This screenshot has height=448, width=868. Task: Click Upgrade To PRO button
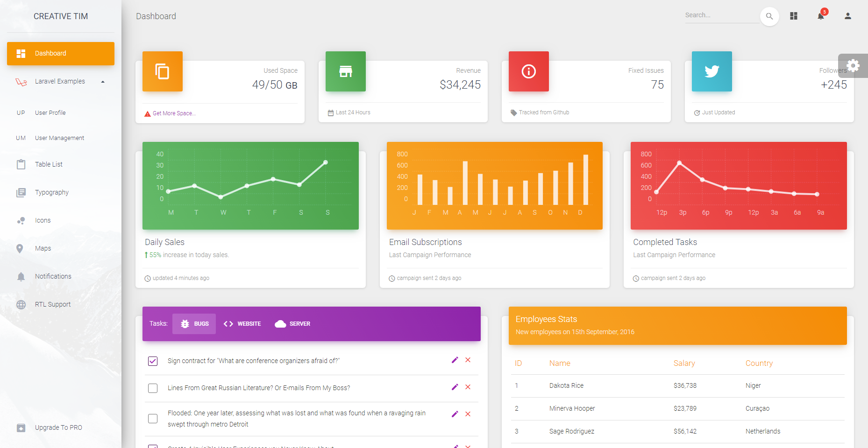pos(58,427)
